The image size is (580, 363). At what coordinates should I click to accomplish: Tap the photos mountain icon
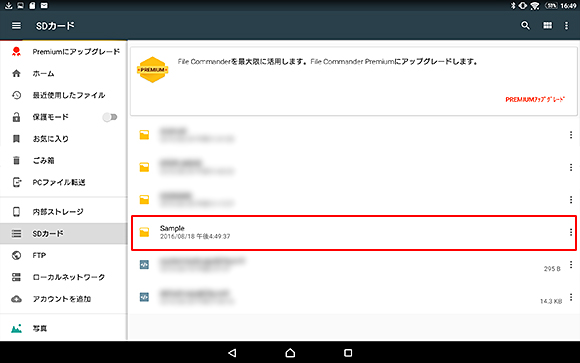click(16, 328)
